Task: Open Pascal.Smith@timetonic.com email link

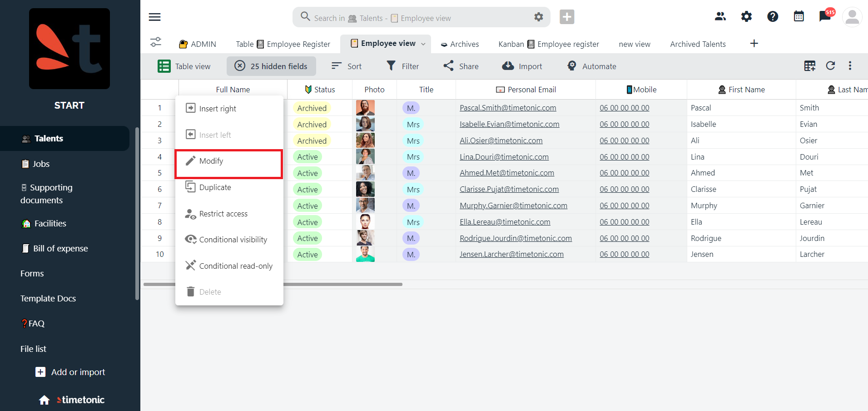Action: pos(508,108)
